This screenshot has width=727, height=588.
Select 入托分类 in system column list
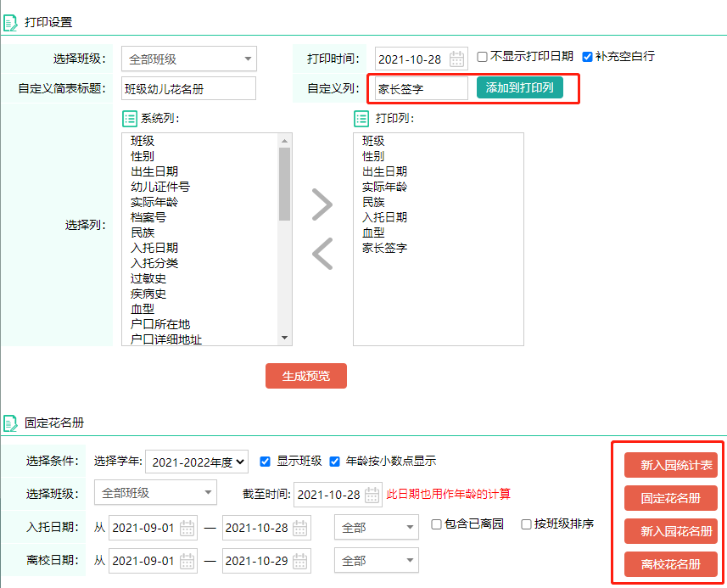click(x=154, y=263)
